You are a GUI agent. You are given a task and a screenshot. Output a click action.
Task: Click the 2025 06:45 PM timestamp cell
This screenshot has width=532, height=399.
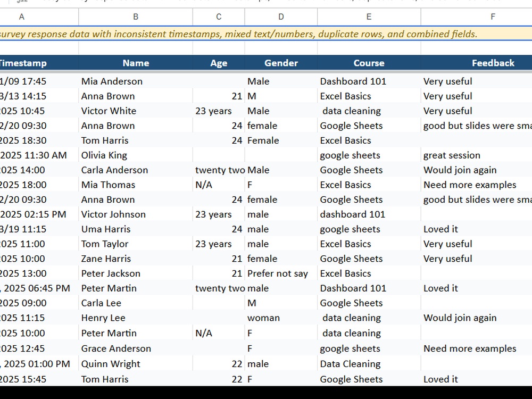pyautogui.click(x=39, y=288)
